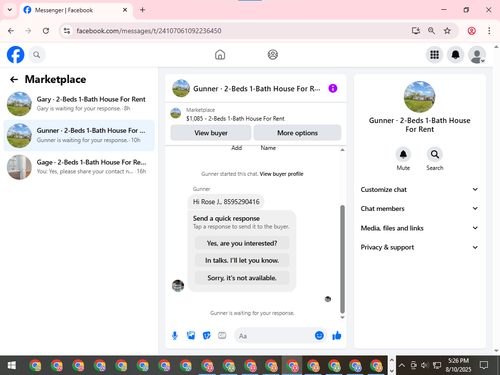The width and height of the screenshot is (500, 375).
Task: Bookmark this page with the star icon
Action: coord(447,31)
